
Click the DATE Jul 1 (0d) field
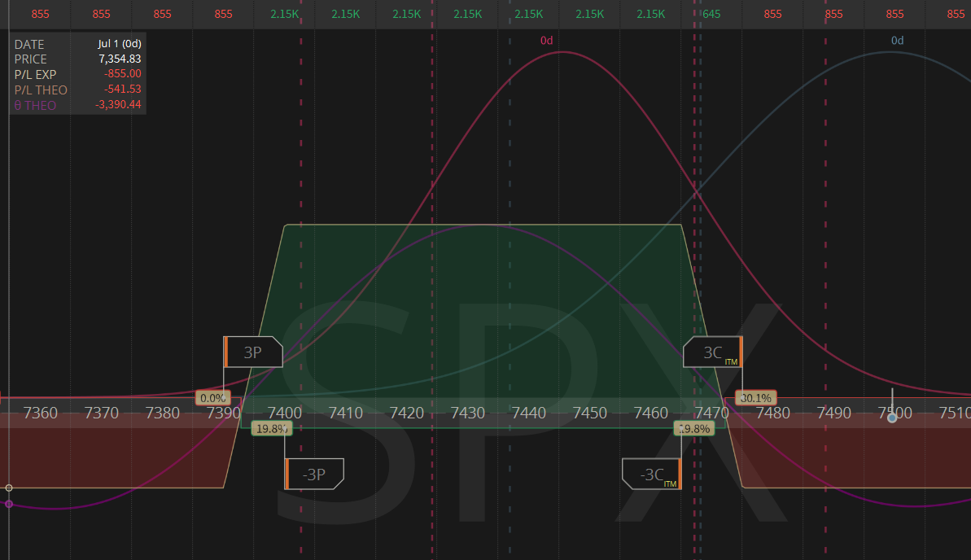(77, 44)
